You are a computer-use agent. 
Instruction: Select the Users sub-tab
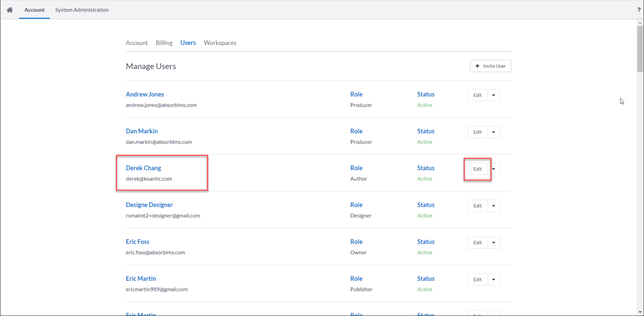188,43
